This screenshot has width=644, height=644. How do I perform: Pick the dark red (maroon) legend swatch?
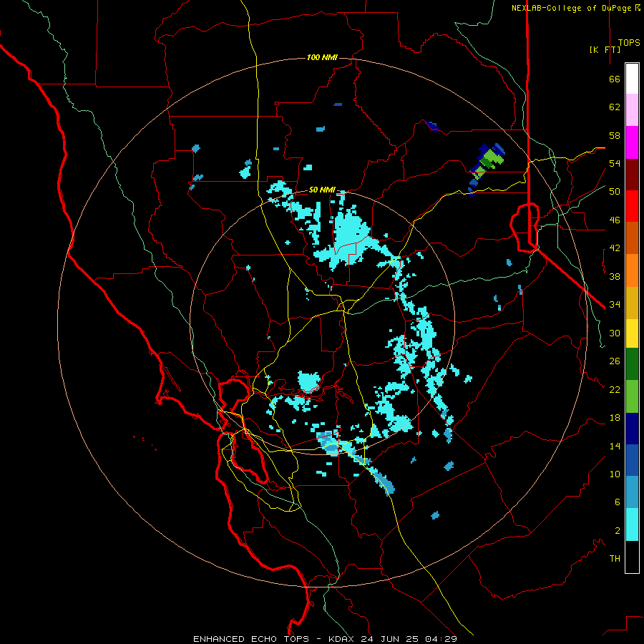[632, 174]
